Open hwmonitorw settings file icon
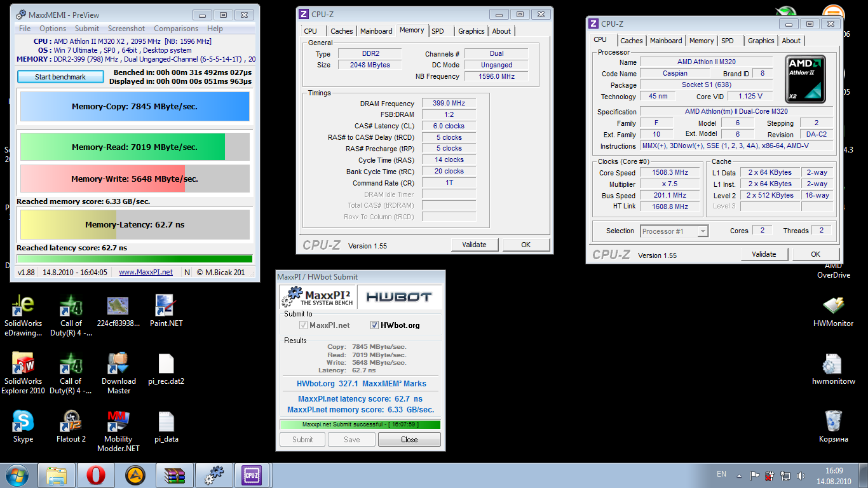868x488 pixels. (832, 370)
